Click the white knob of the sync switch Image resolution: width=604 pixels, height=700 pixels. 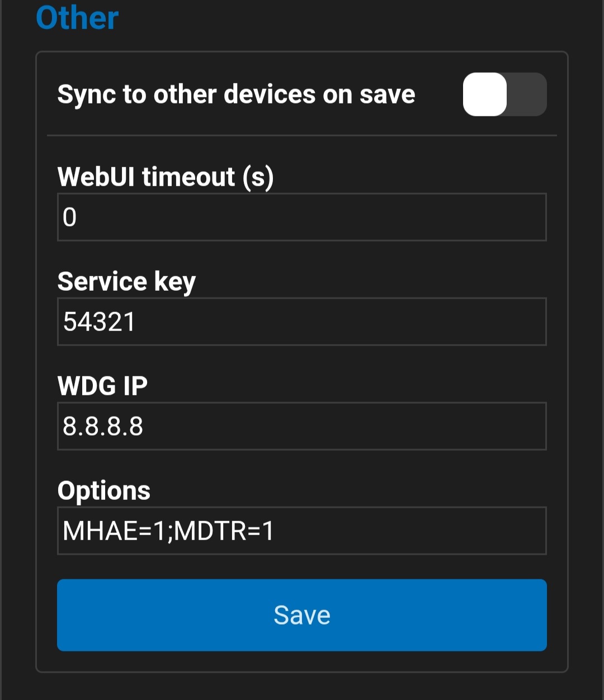[x=484, y=94]
